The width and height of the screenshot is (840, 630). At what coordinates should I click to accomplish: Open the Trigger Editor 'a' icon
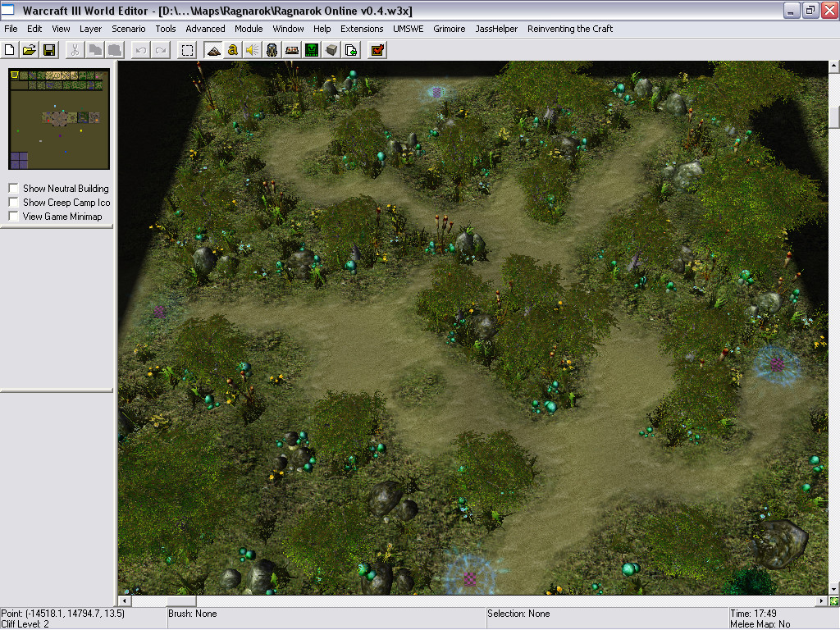pos(232,50)
